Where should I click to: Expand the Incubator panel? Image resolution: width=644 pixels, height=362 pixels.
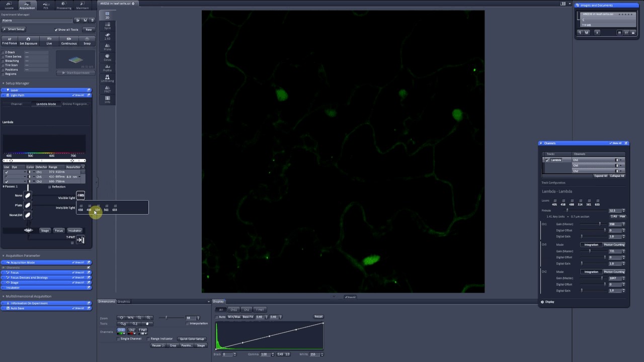(x=46, y=288)
